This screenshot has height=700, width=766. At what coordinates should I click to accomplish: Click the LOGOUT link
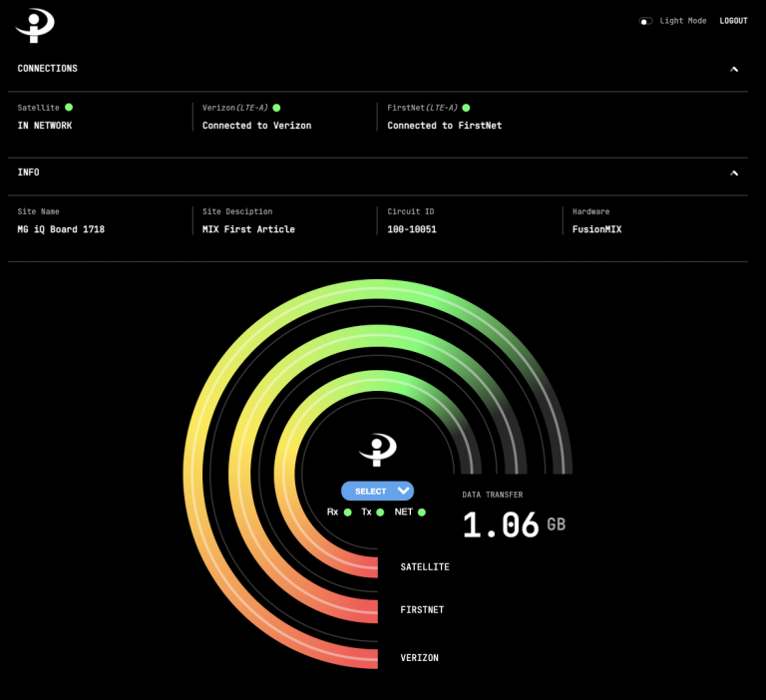click(x=733, y=21)
